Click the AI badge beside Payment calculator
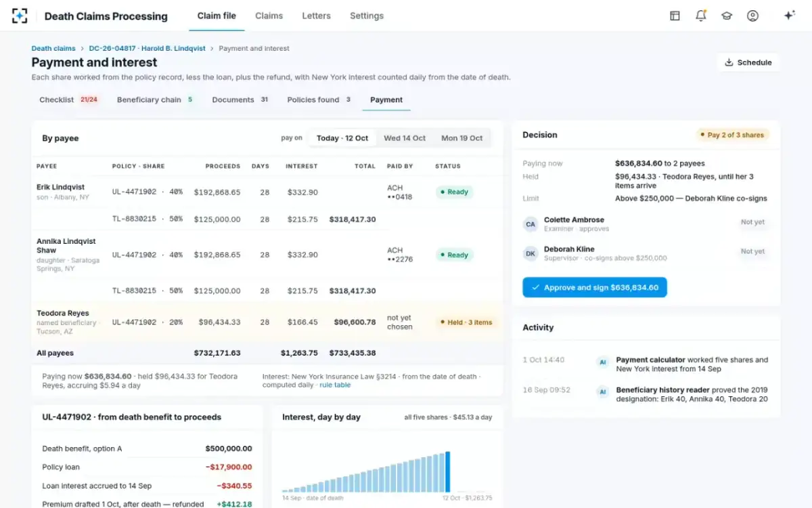This screenshot has height=508, width=812. point(602,362)
